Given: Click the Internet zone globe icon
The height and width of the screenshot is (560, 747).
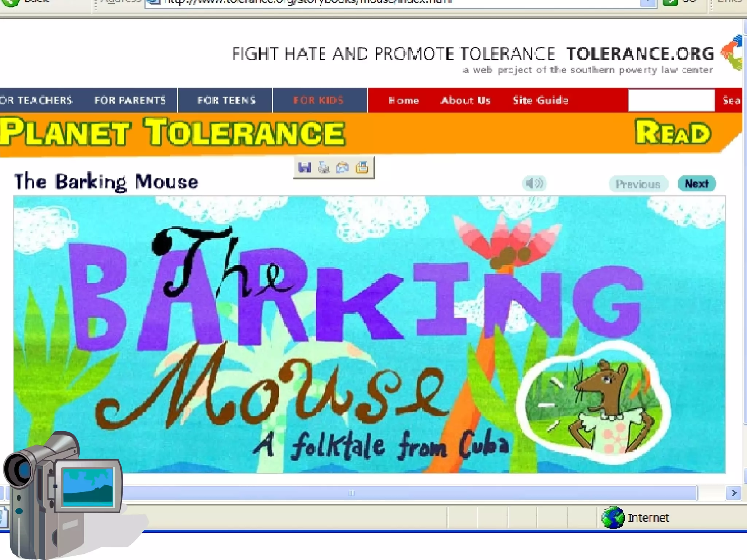Looking at the screenshot, I should click(613, 518).
